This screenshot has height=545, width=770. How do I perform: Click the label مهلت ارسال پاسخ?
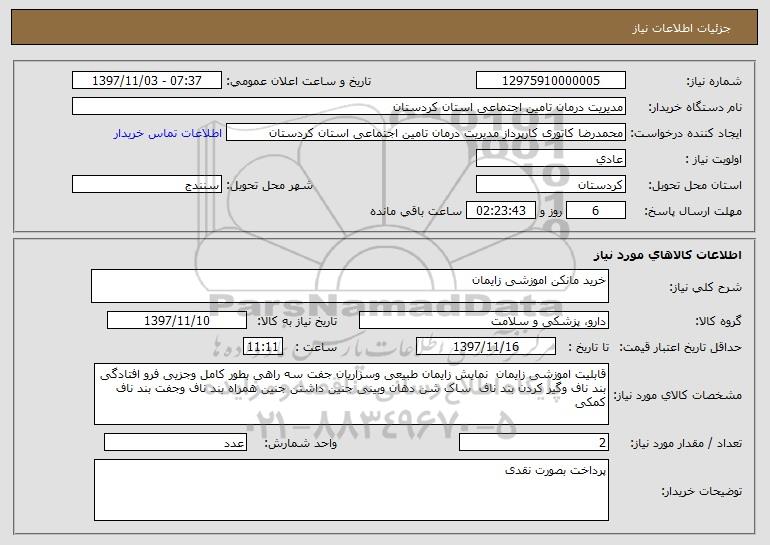tap(693, 212)
